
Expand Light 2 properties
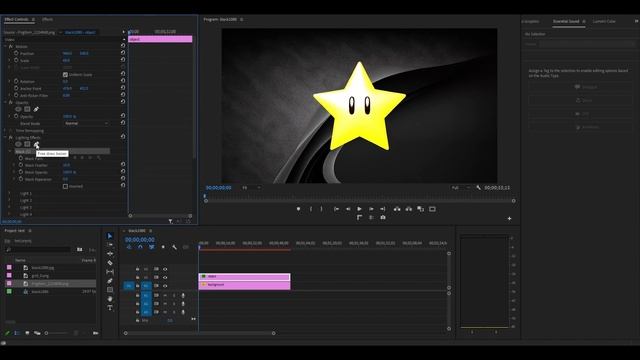click(x=10, y=200)
